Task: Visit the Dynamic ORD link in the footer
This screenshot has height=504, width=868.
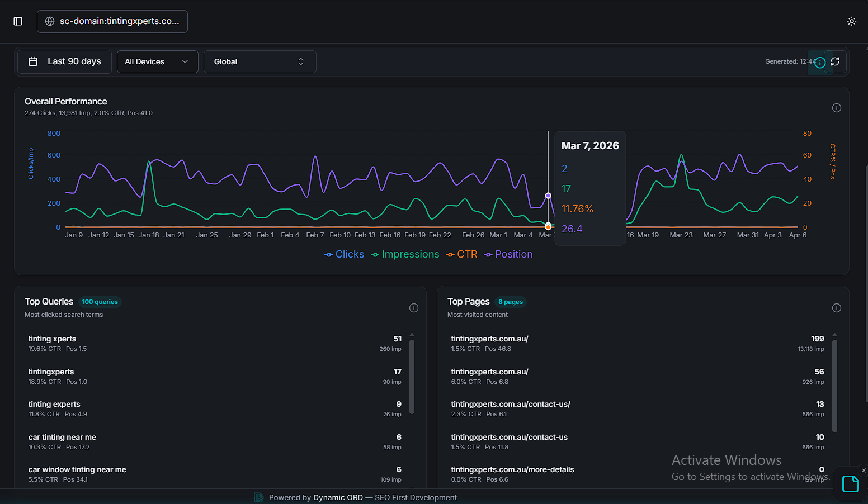Action: point(338,497)
